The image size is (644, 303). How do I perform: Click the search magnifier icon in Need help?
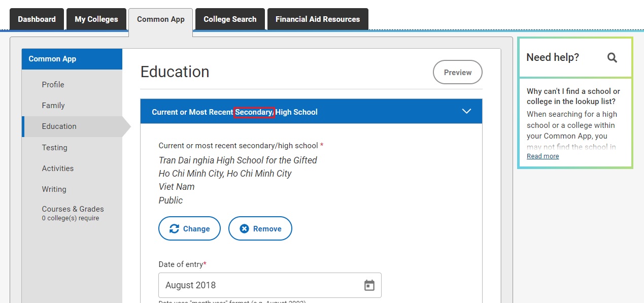point(612,58)
